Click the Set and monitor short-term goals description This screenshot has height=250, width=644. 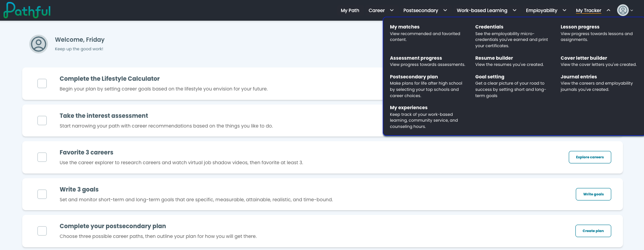196,200
